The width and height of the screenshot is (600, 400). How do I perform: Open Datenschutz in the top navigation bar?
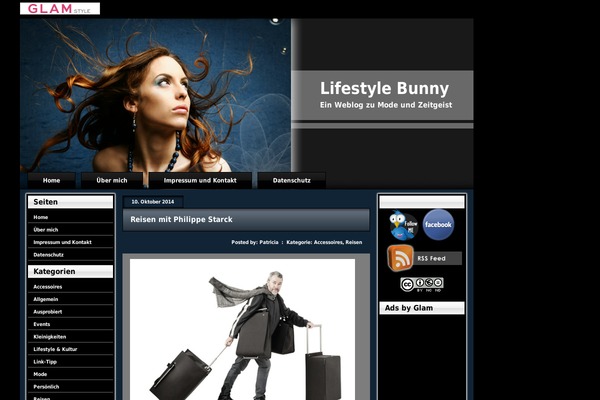[291, 181]
